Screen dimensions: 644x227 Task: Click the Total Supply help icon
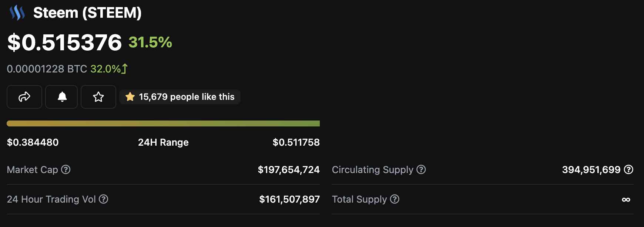pos(395,199)
